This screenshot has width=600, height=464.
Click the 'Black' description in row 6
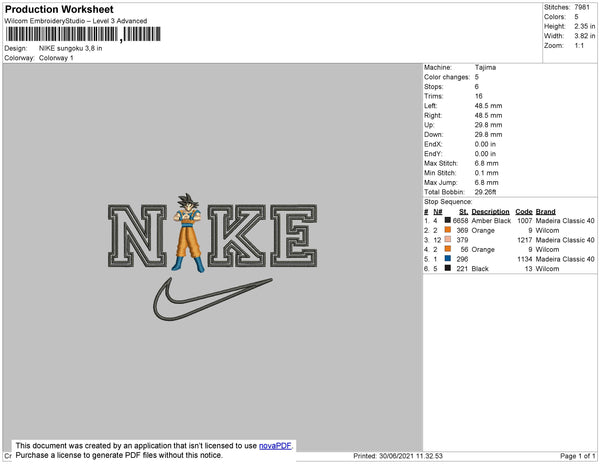(x=480, y=269)
